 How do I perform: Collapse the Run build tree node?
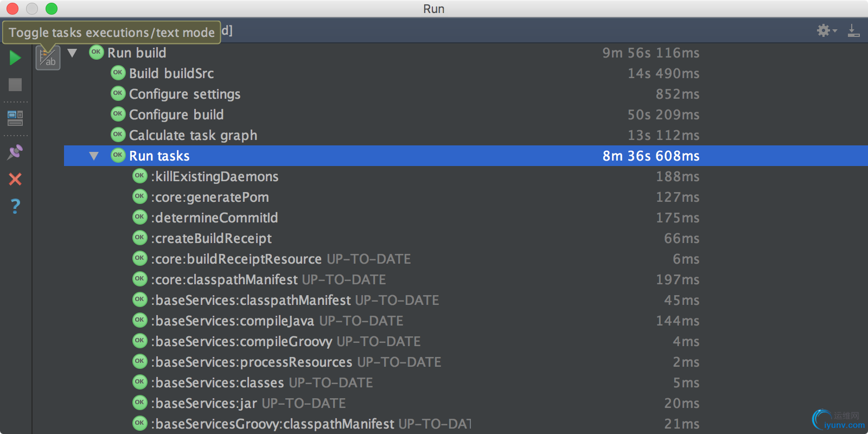pos(72,53)
